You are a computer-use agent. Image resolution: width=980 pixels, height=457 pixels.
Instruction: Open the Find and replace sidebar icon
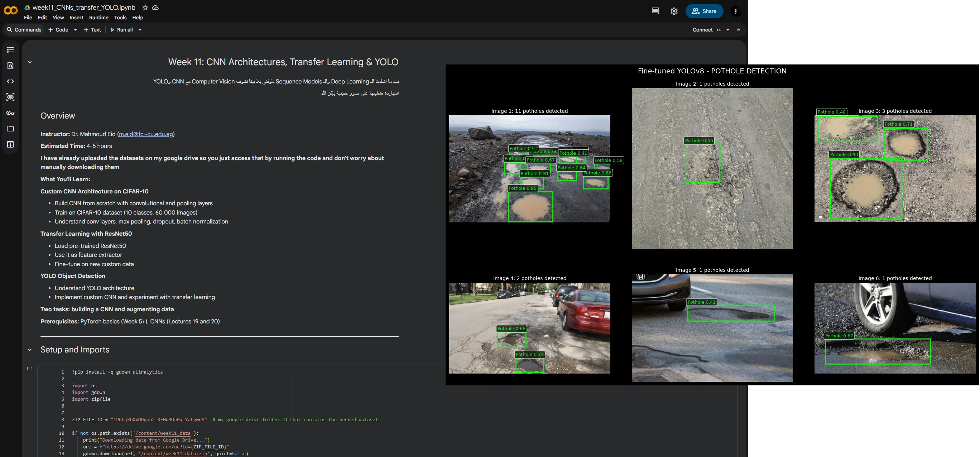click(x=10, y=66)
